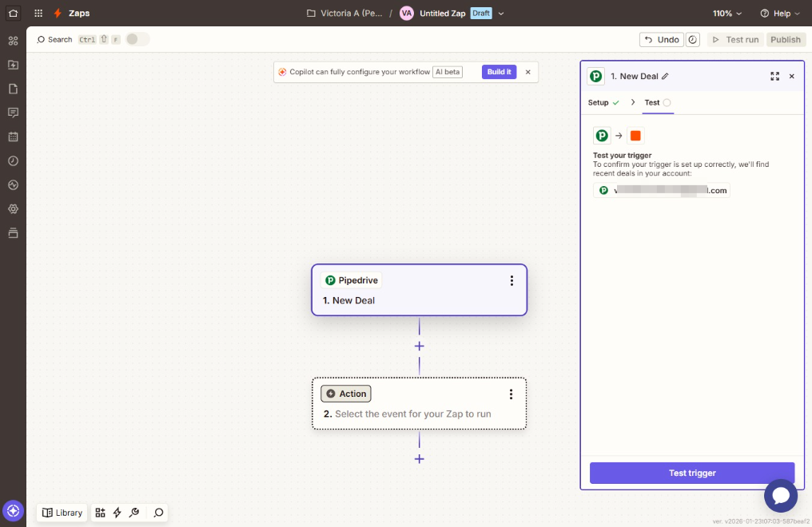Go to the Zapier home icon

(13, 14)
